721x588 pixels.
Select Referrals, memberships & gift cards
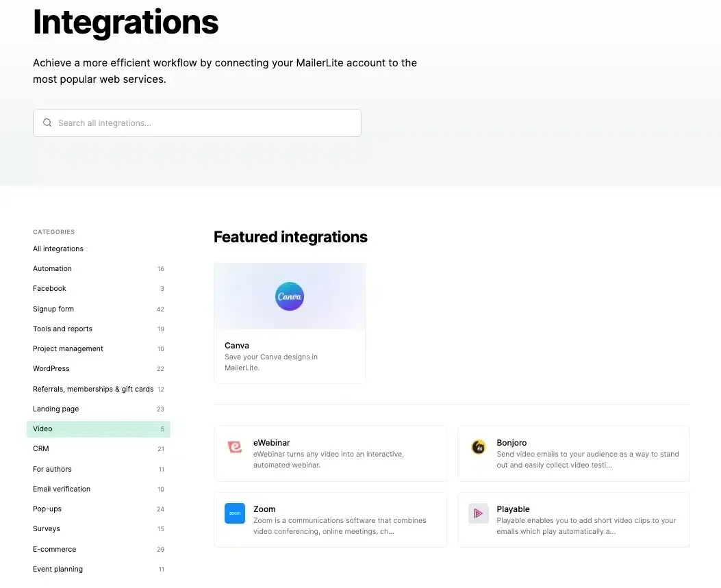(99, 389)
